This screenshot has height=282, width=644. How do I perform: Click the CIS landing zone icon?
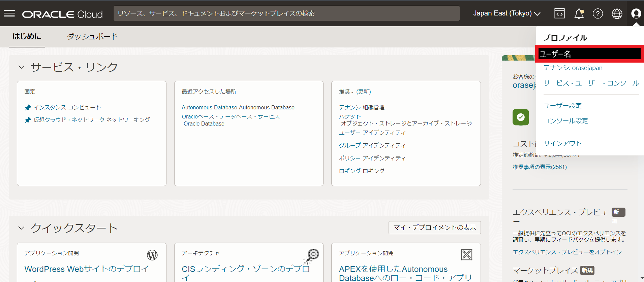pyautogui.click(x=311, y=256)
